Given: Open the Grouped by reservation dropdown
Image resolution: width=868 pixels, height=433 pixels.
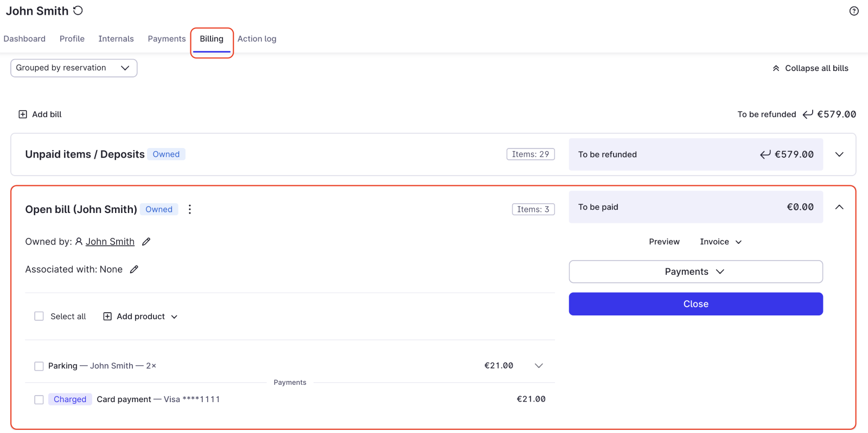Looking at the screenshot, I should pos(74,68).
